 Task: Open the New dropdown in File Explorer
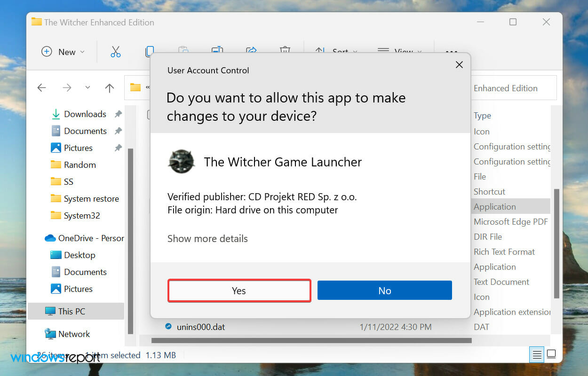(63, 52)
